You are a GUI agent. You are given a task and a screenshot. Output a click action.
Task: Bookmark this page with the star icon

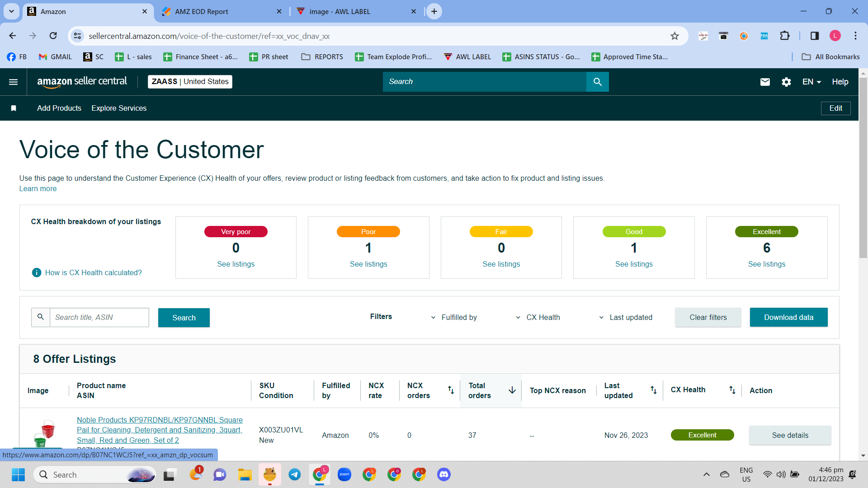click(x=675, y=36)
